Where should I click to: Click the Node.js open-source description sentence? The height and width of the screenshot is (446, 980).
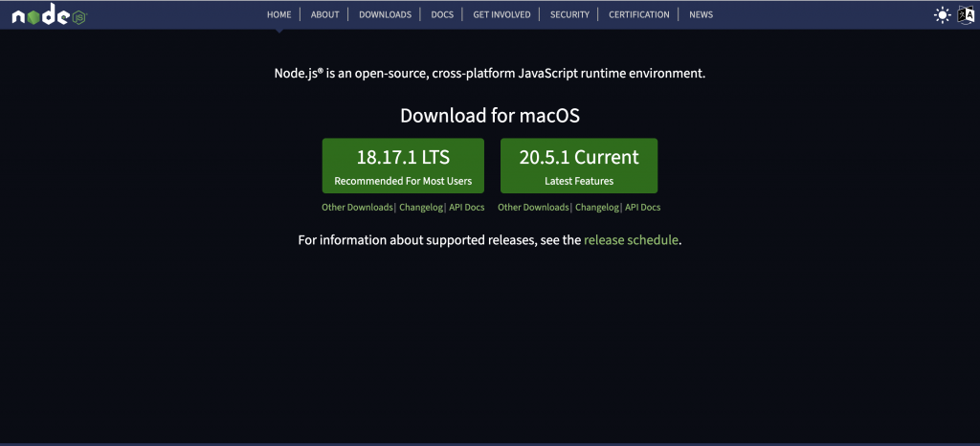490,73
